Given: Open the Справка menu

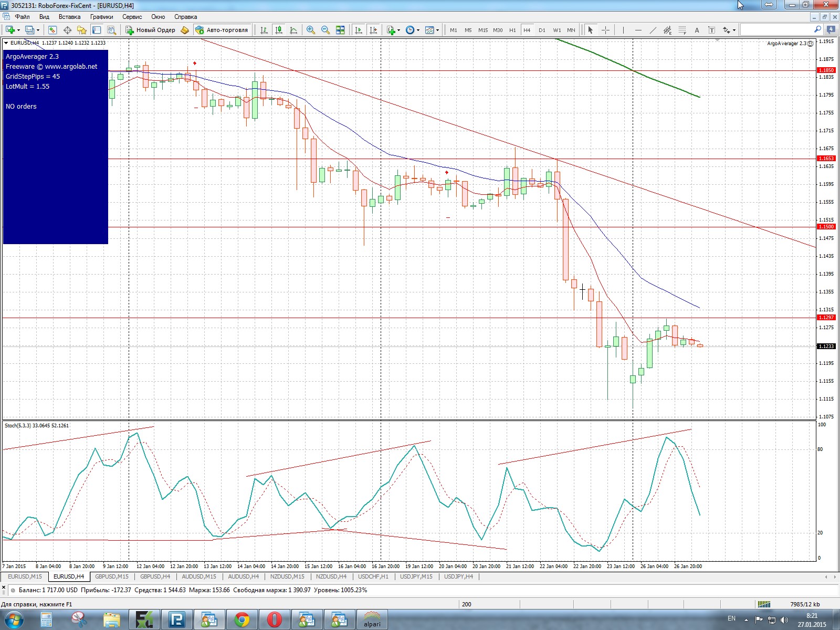Looking at the screenshot, I should click(185, 17).
